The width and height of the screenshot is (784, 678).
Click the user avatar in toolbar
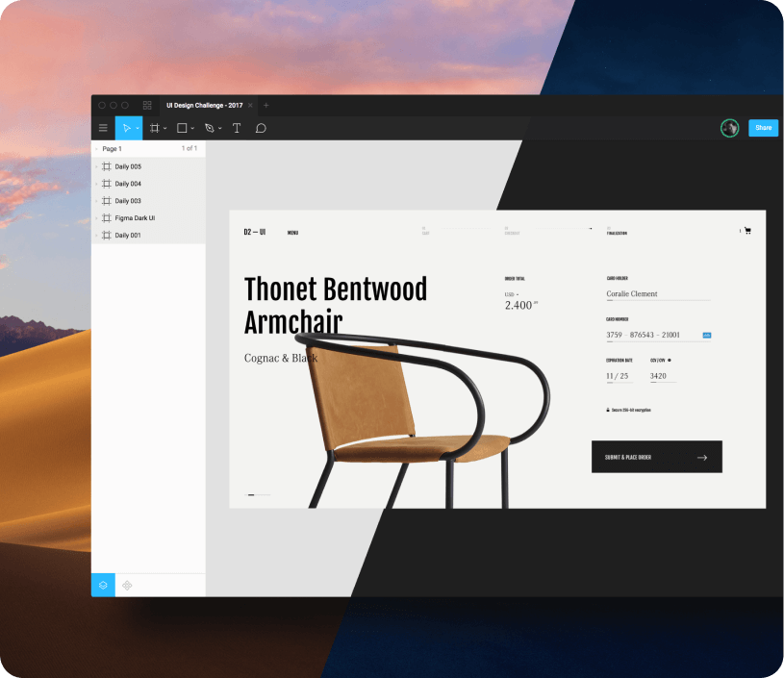pyautogui.click(x=730, y=128)
